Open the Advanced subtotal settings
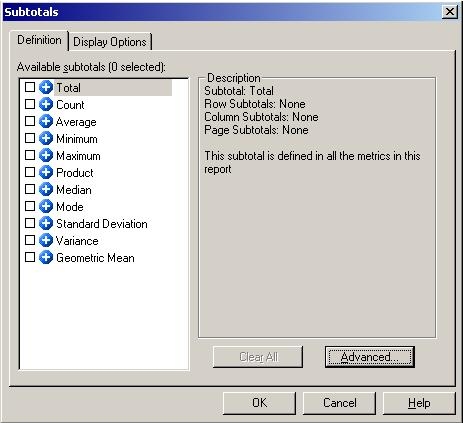463x423 pixels. (370, 357)
